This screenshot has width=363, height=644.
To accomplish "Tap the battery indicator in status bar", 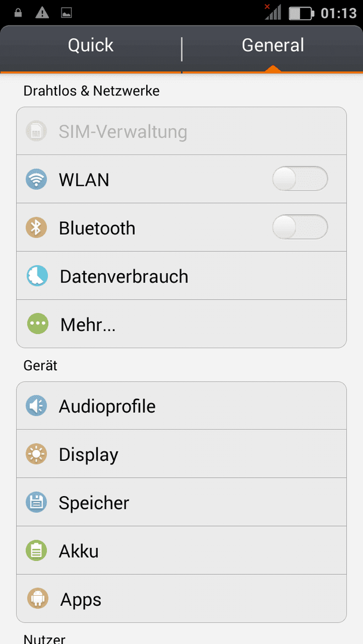I will [x=302, y=13].
